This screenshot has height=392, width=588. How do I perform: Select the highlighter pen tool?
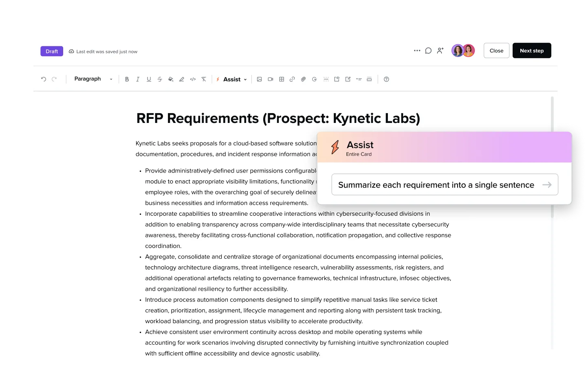[182, 79]
